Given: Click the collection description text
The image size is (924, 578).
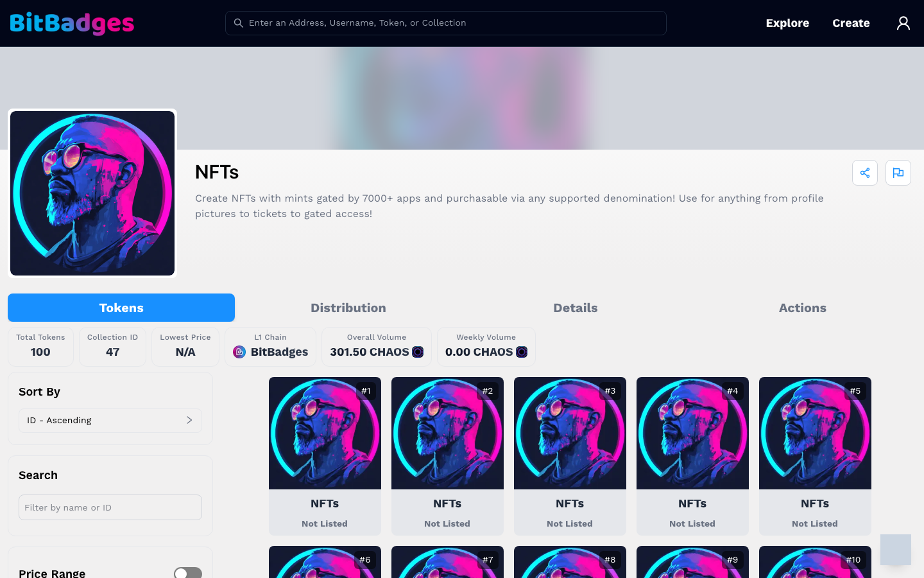Looking at the screenshot, I should (509, 206).
